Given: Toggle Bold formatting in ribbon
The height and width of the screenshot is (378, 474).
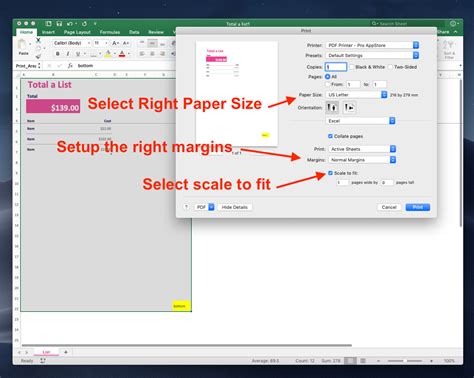Looking at the screenshot, I should (58, 54).
